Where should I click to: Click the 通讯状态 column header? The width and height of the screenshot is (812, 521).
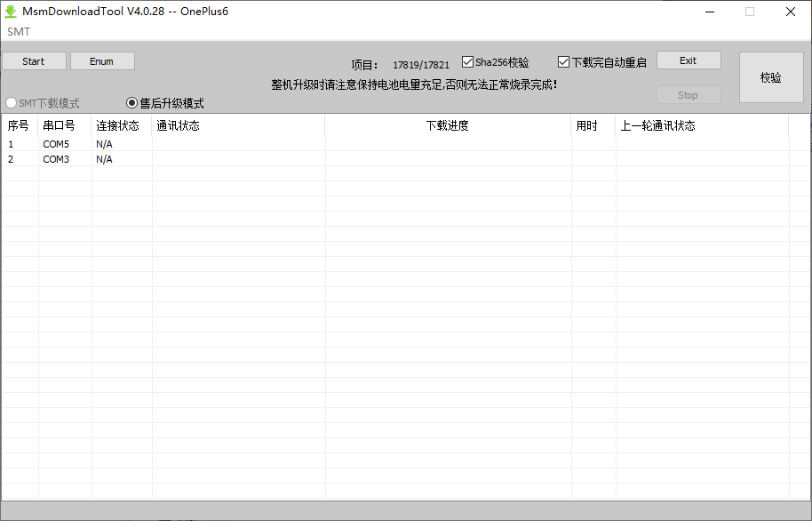coord(238,125)
